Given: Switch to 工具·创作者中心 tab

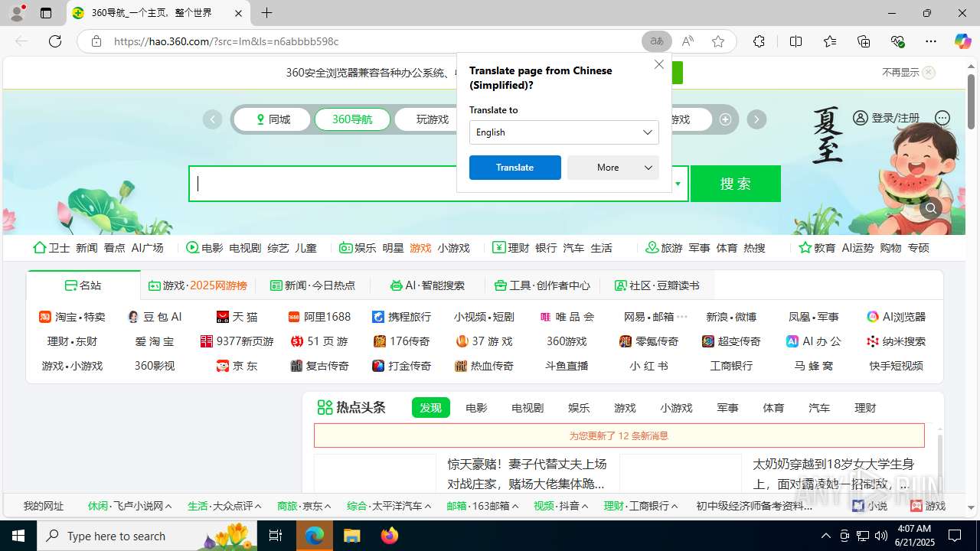Looking at the screenshot, I should (x=542, y=285).
